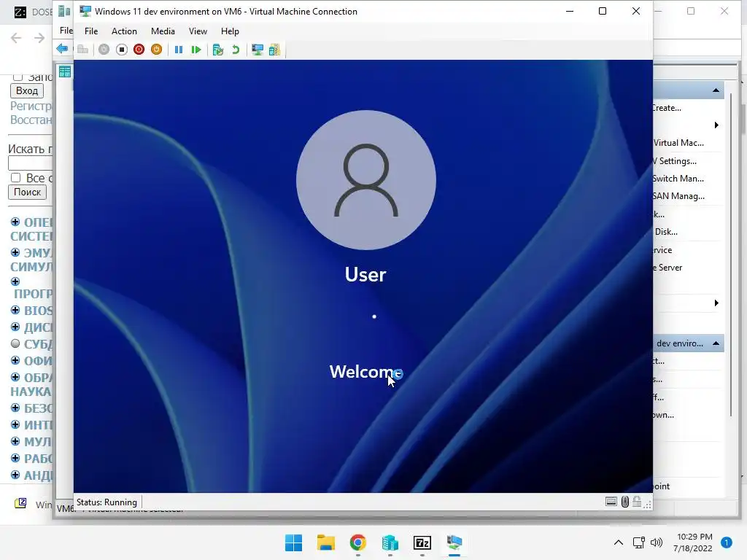Open Hyper-V Settings... action in background panel
Image resolution: width=747 pixels, height=560 pixels.
tap(675, 161)
